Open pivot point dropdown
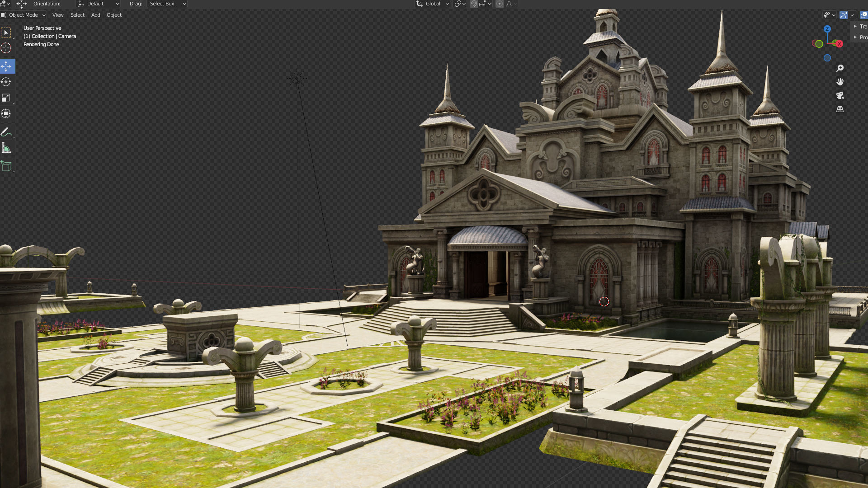This screenshot has width=868, height=488. pos(460,4)
